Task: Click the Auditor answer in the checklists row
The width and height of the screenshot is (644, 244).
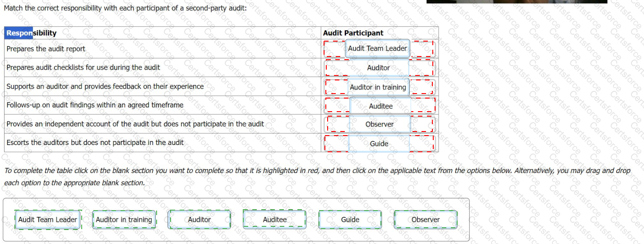Action: click(x=378, y=68)
